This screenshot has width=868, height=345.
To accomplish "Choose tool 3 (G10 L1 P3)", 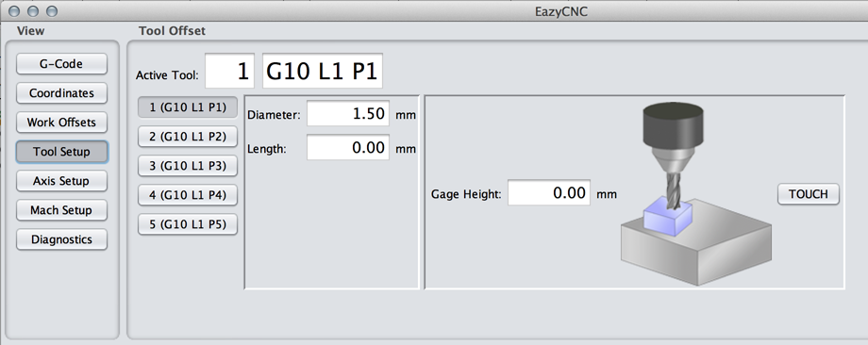I will (188, 166).
